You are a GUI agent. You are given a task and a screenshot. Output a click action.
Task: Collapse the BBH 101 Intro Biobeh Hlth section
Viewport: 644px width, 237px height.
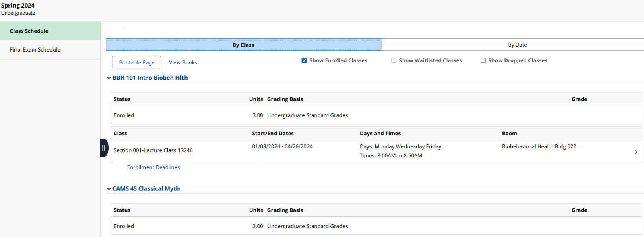pos(109,78)
